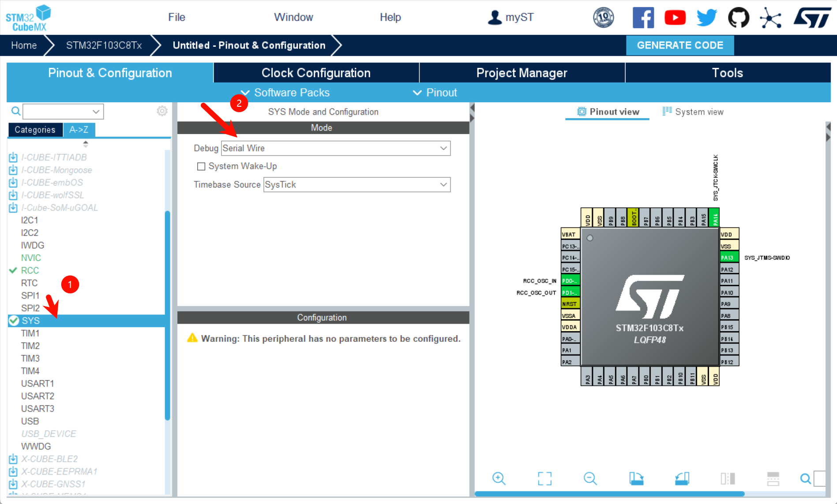Collapse the category list with sort arrow
The width and height of the screenshot is (837, 504).
(x=86, y=144)
